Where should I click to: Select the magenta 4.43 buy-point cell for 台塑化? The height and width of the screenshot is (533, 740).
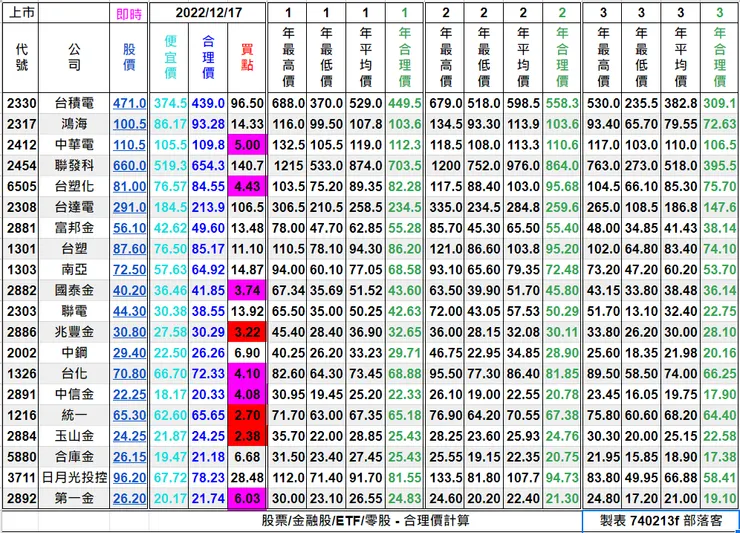(247, 186)
